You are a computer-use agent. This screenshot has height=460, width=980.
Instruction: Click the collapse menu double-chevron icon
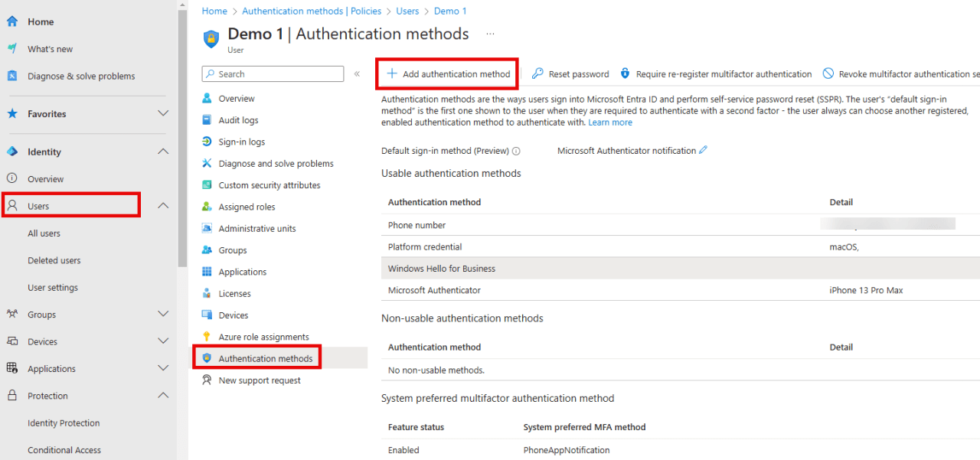point(357,74)
